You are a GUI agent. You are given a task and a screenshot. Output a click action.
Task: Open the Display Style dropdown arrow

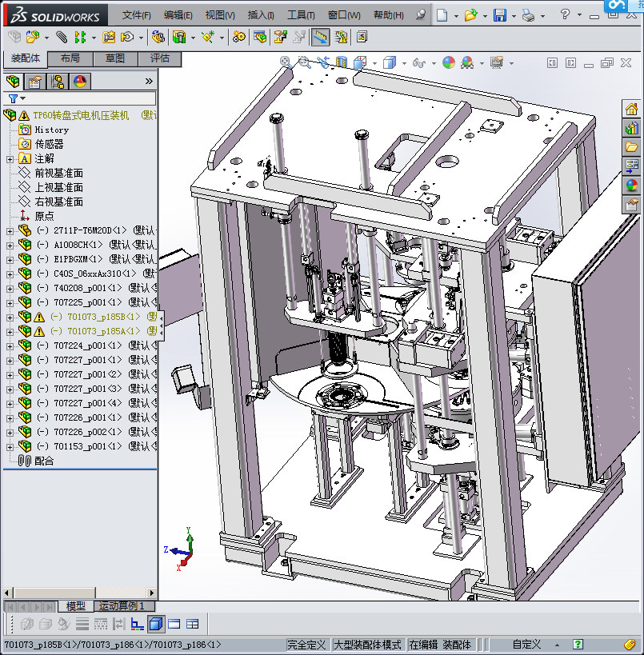pos(403,62)
